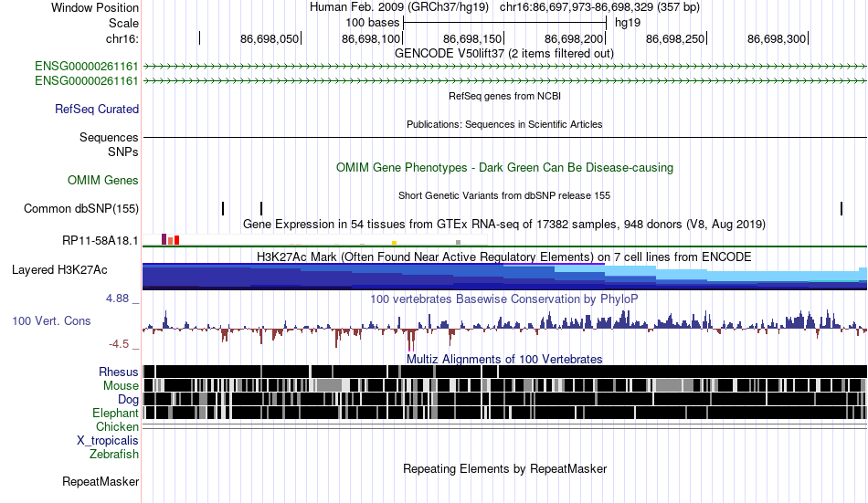Open the RefSeq genes from NCBI title
868x503 pixels.
(x=505, y=96)
